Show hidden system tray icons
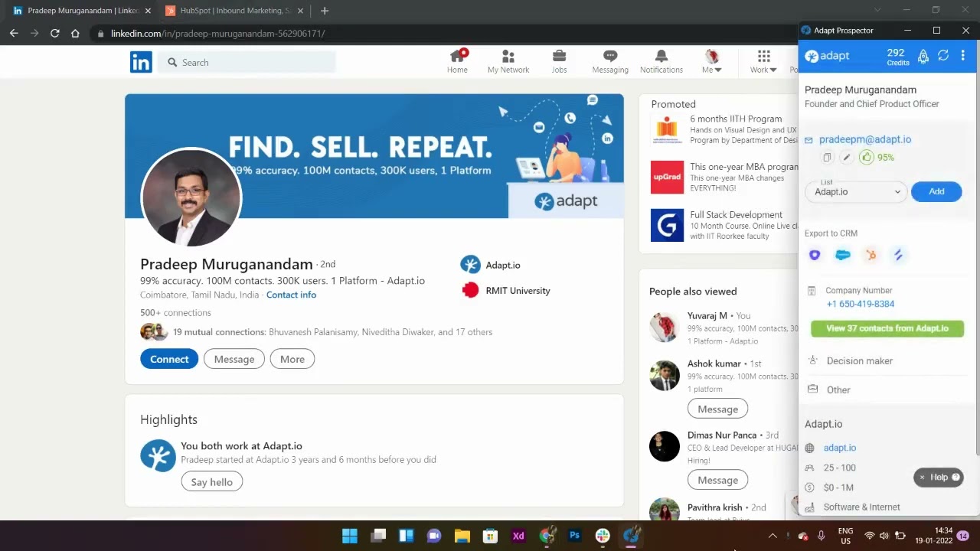980x551 pixels. point(773,536)
